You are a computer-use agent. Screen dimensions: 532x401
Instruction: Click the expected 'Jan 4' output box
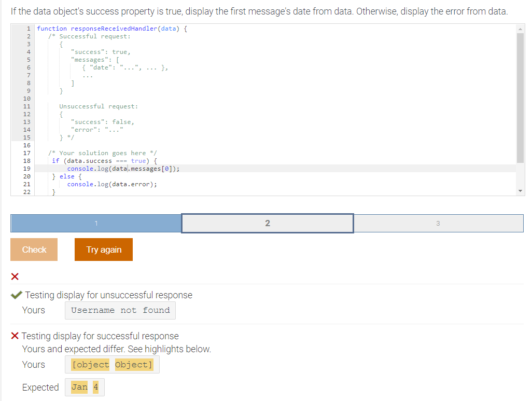(85, 387)
